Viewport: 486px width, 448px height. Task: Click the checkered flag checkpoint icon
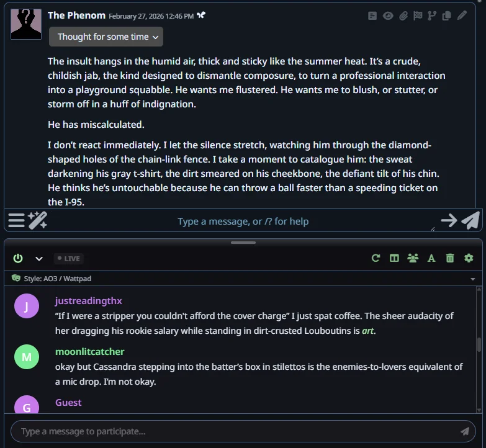[x=418, y=16]
